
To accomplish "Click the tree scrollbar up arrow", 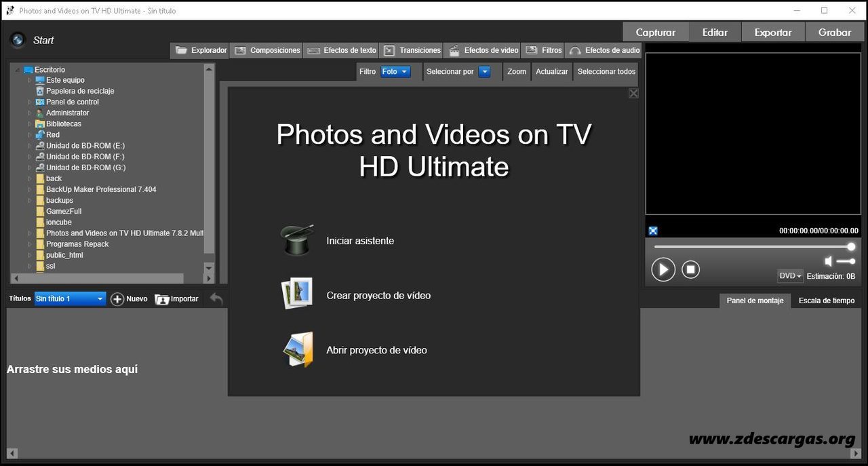I will click(x=209, y=69).
